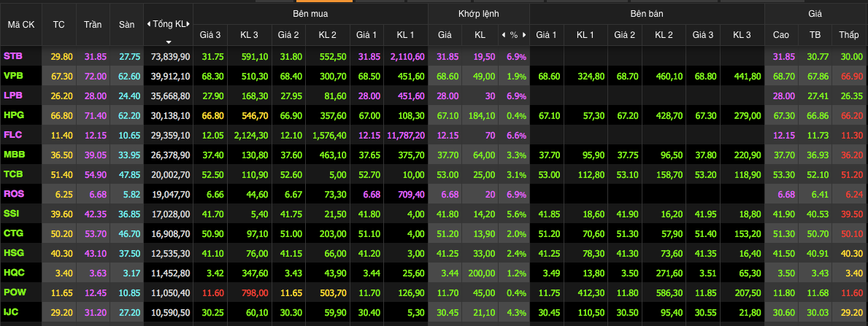The width and height of the screenshot is (868, 326).
Task: Click Khớp lệnh header group
Action: tap(478, 14)
